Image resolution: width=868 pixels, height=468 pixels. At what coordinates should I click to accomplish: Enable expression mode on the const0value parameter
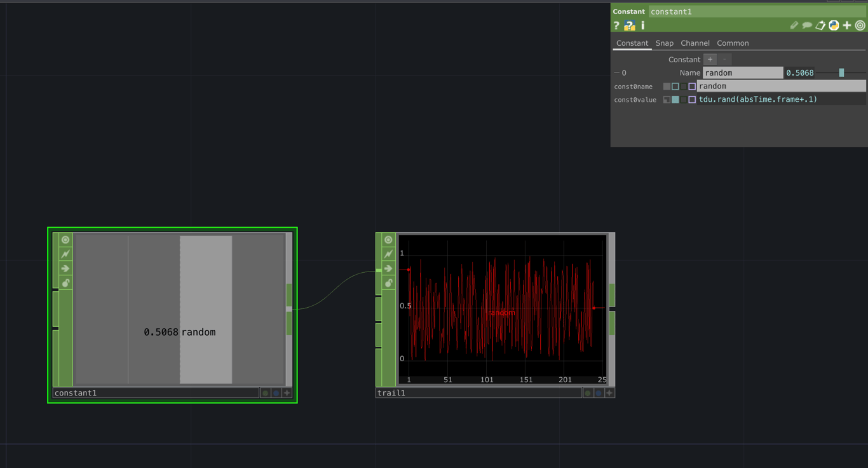675,99
